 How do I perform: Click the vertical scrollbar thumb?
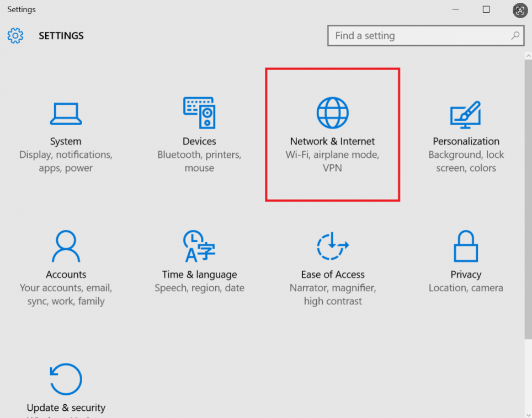(x=528, y=199)
